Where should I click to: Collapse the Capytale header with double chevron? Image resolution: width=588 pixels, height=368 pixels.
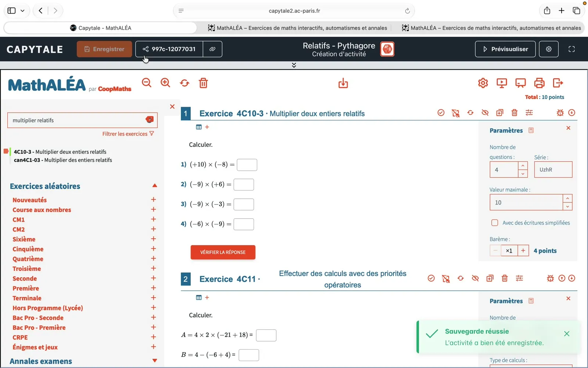[294, 65]
